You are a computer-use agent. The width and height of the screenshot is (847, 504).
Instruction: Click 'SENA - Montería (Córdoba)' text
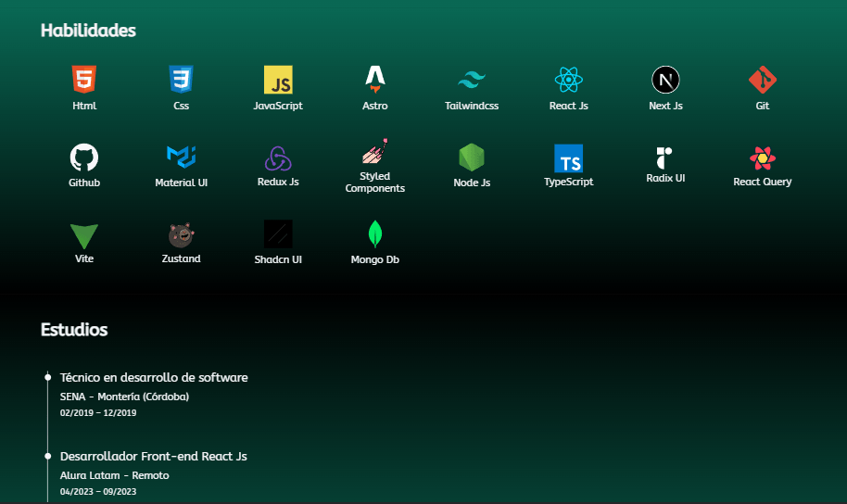click(124, 397)
